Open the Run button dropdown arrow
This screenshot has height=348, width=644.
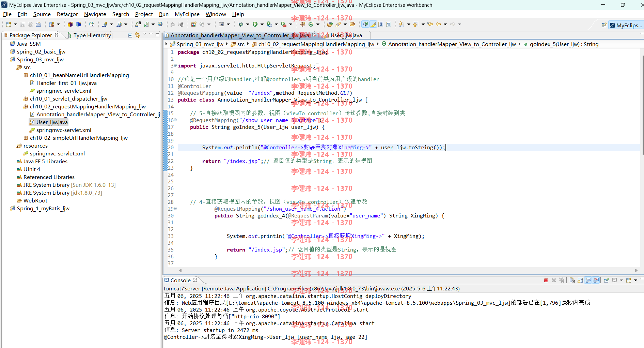coord(262,24)
